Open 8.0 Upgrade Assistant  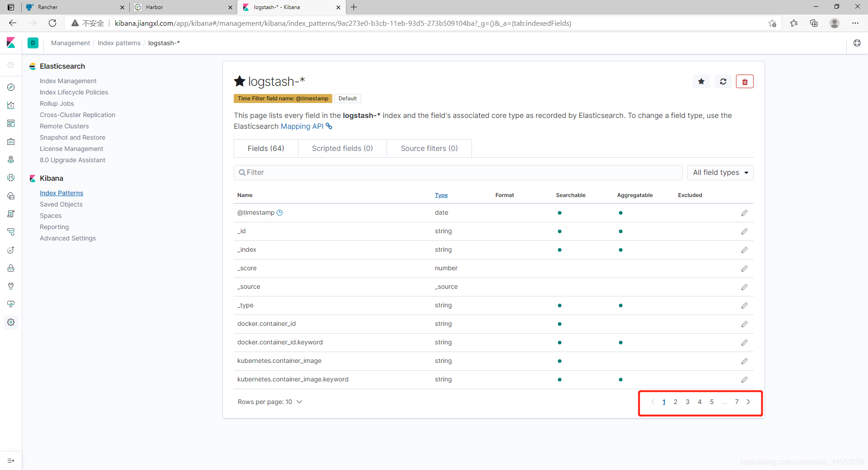pyautogui.click(x=72, y=160)
